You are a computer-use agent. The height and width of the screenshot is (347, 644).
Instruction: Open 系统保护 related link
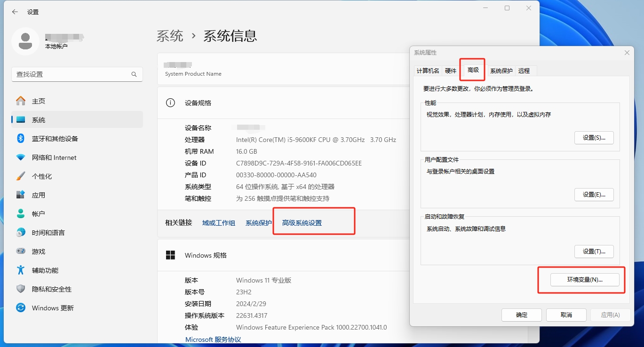coord(259,223)
